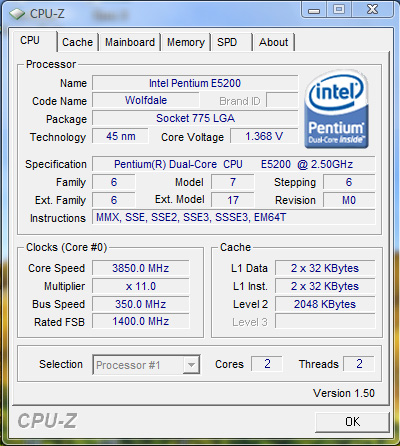Close the CPU-Z window
The width and height of the screenshot is (400, 446).
372,10
